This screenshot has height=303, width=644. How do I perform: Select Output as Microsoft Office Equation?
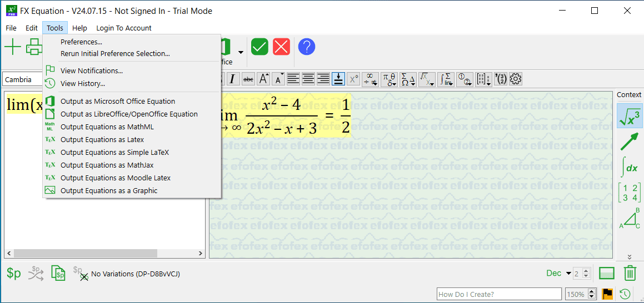tap(132, 101)
